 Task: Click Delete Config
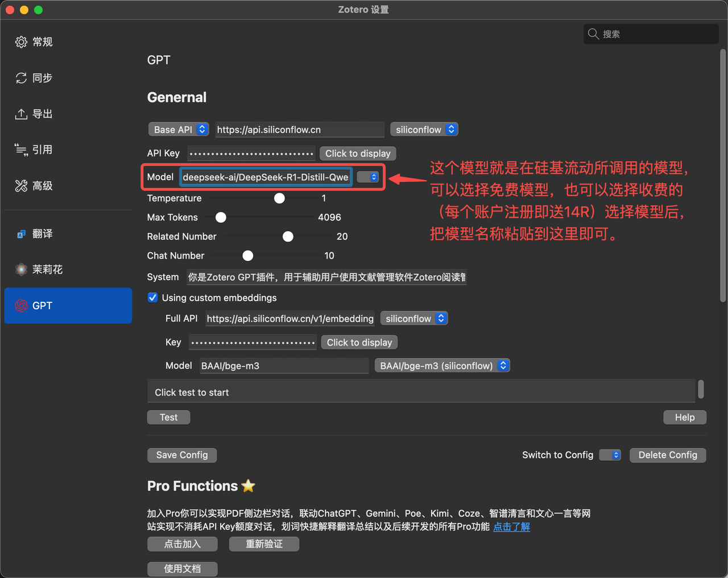(668, 455)
